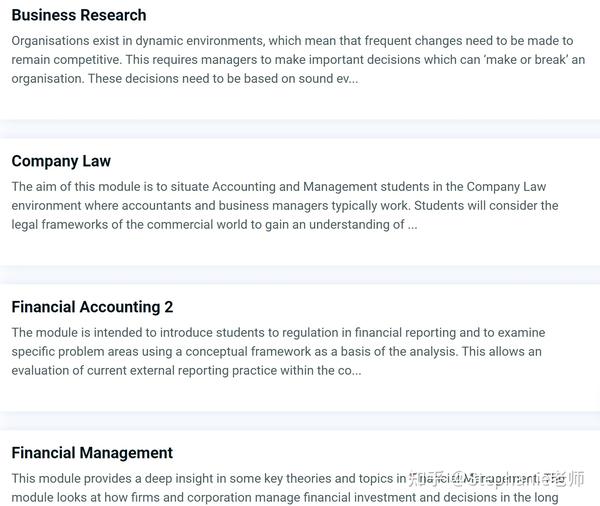Screen dimensions: 600x506
Task: Select the Financial Accounting 2 description text
Action: [x=278, y=351]
